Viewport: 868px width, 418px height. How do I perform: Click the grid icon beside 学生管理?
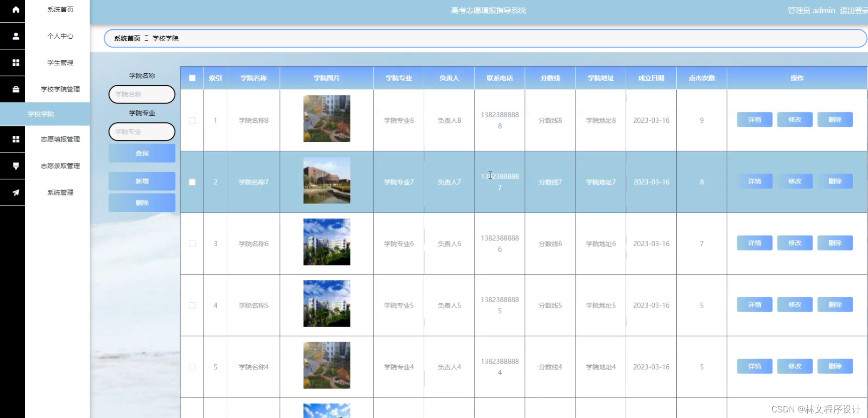point(16,63)
